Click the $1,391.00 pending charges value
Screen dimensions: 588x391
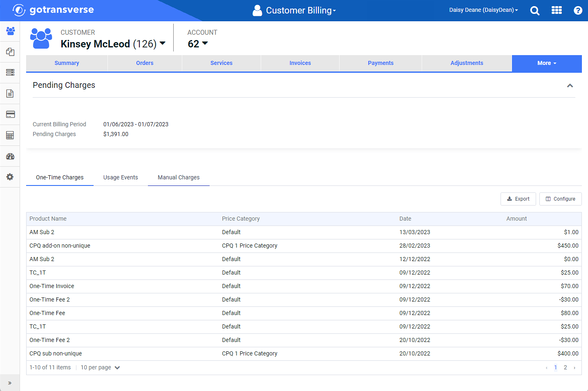pos(116,134)
